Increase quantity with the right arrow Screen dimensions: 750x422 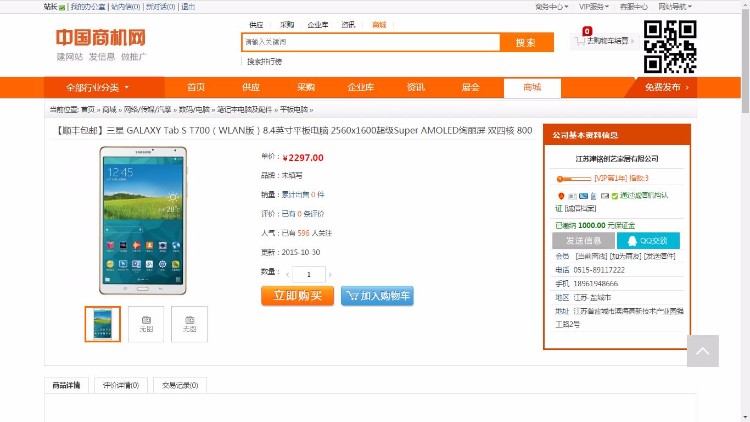pos(330,275)
